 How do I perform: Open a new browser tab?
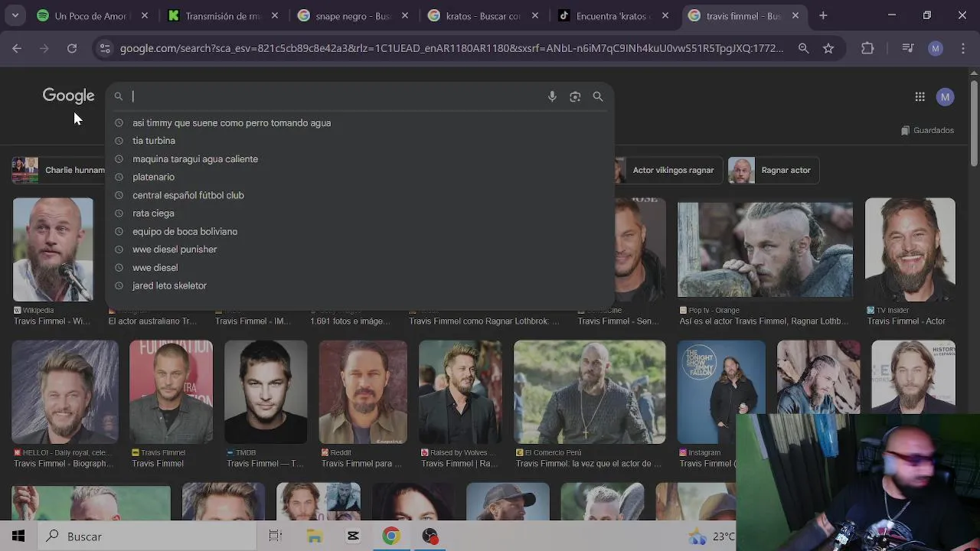(x=823, y=15)
